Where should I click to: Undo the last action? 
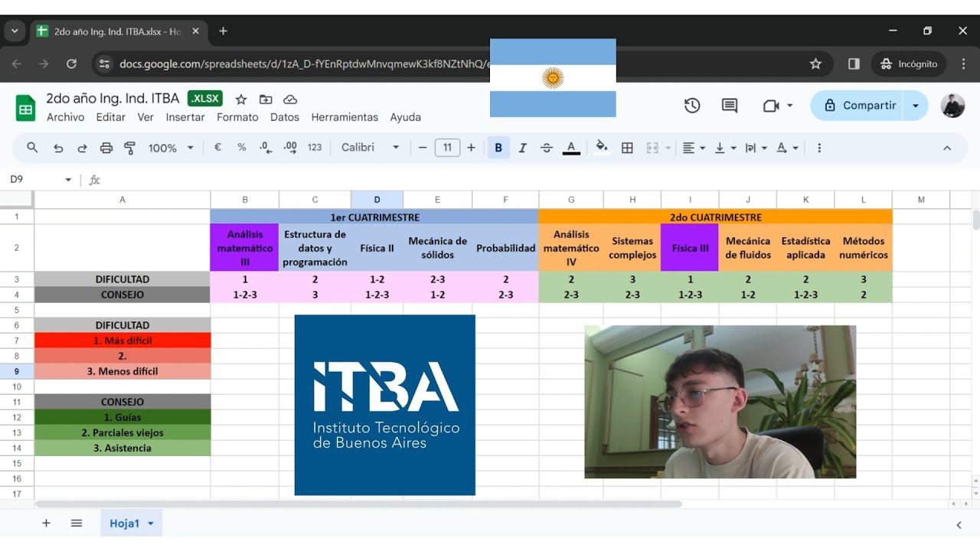(58, 148)
